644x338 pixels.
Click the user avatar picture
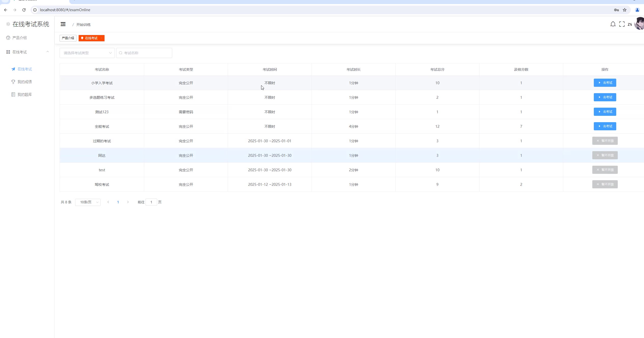[639, 24]
